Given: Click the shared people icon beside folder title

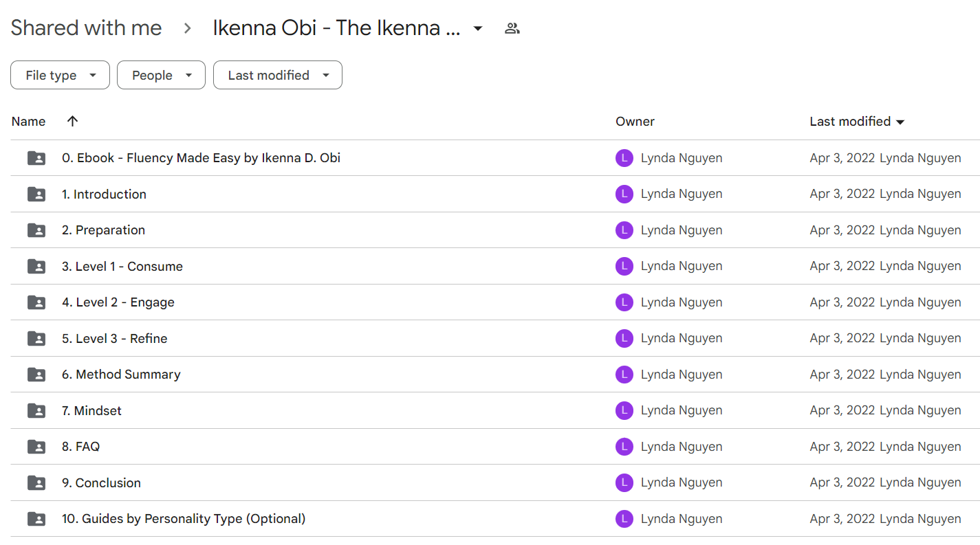Looking at the screenshot, I should coord(512,28).
